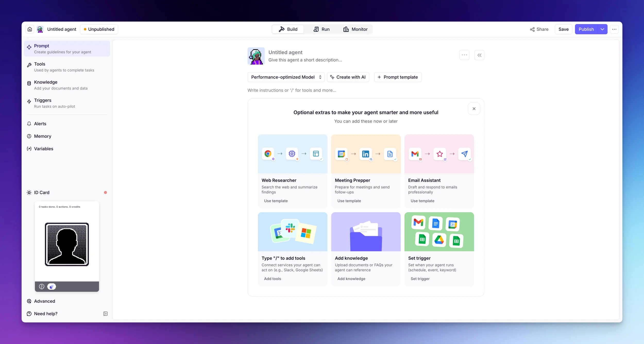The height and width of the screenshot is (344, 644).
Task: Click the Publish button
Action: pos(586,29)
